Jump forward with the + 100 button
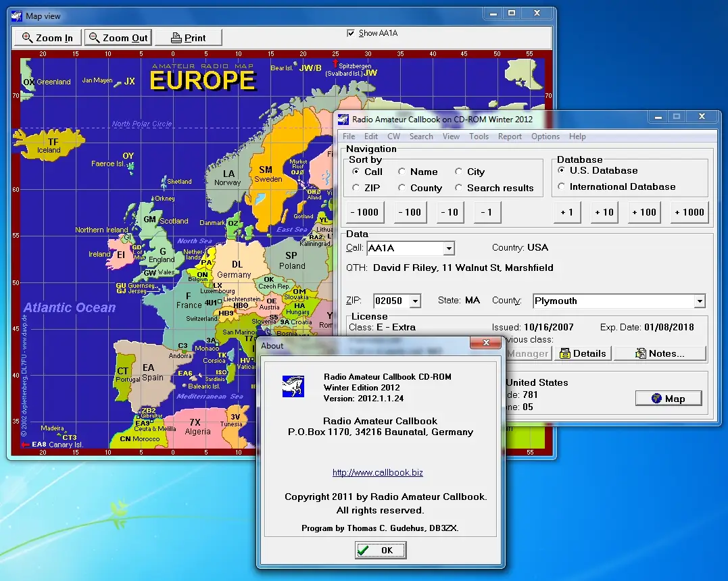Viewport: 728px width, 581px height. [644, 213]
